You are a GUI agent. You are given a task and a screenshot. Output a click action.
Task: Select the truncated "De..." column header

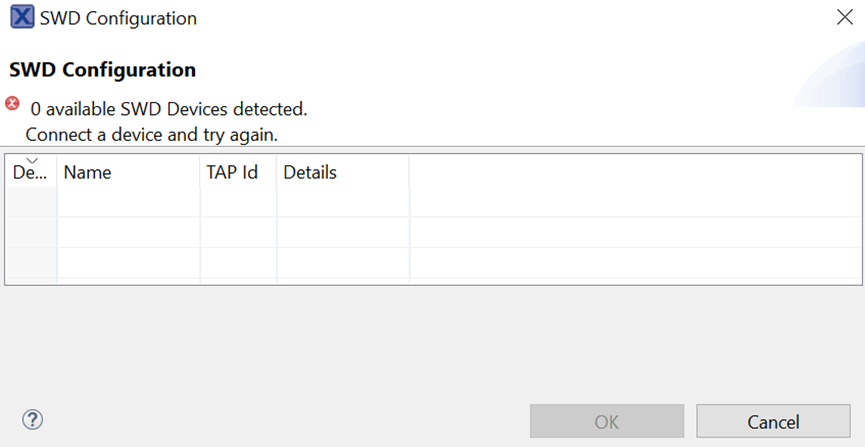30,173
